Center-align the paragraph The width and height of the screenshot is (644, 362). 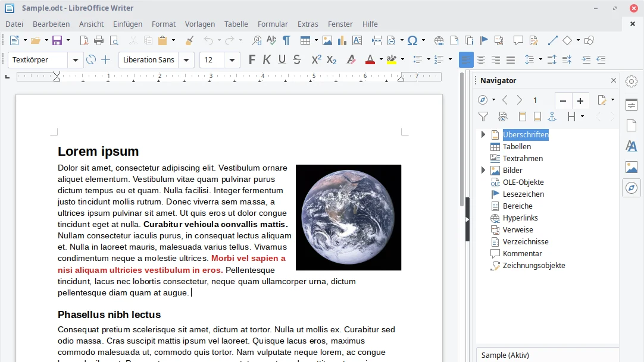481,60
